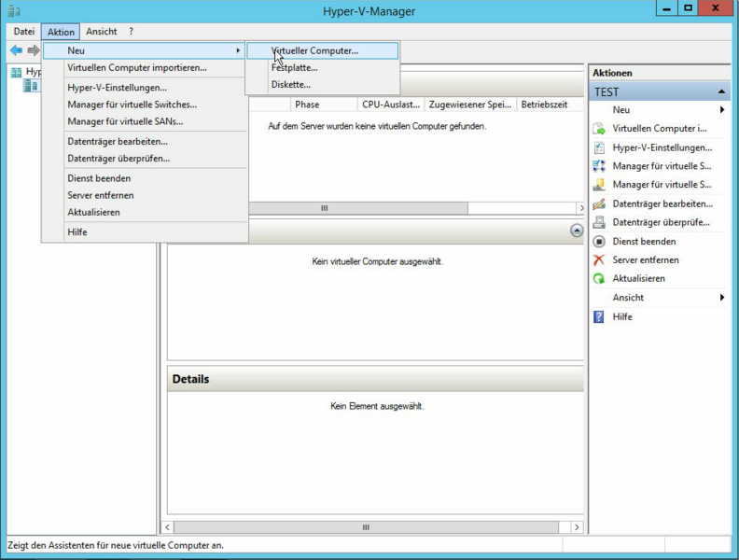Screen dimensions: 739x560
Task: Select Server entfernen in the Aktion menu
Action: pos(146,195)
